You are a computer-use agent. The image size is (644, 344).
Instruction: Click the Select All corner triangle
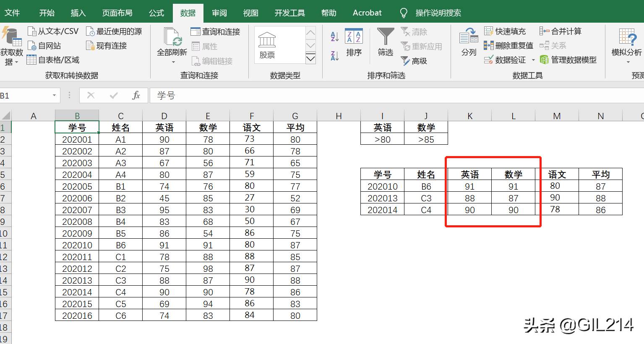pos(5,115)
